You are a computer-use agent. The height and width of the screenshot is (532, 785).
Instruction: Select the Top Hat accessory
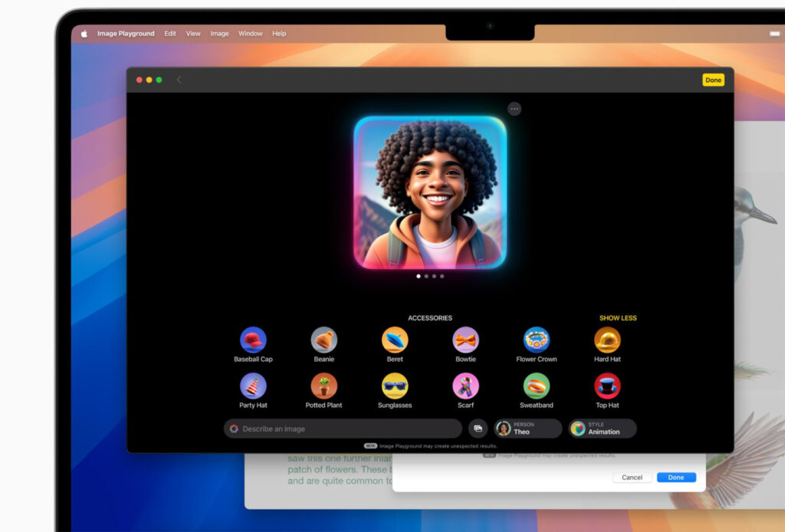pos(607,386)
